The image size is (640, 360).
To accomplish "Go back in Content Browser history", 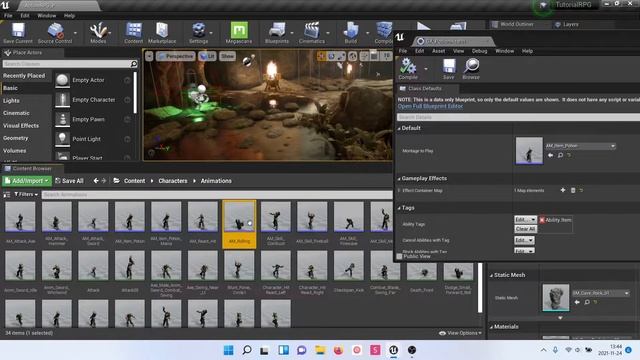I will (96, 181).
